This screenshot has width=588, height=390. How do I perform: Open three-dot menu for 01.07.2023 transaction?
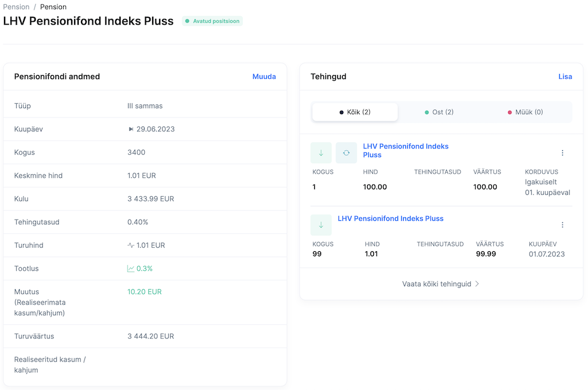point(562,225)
